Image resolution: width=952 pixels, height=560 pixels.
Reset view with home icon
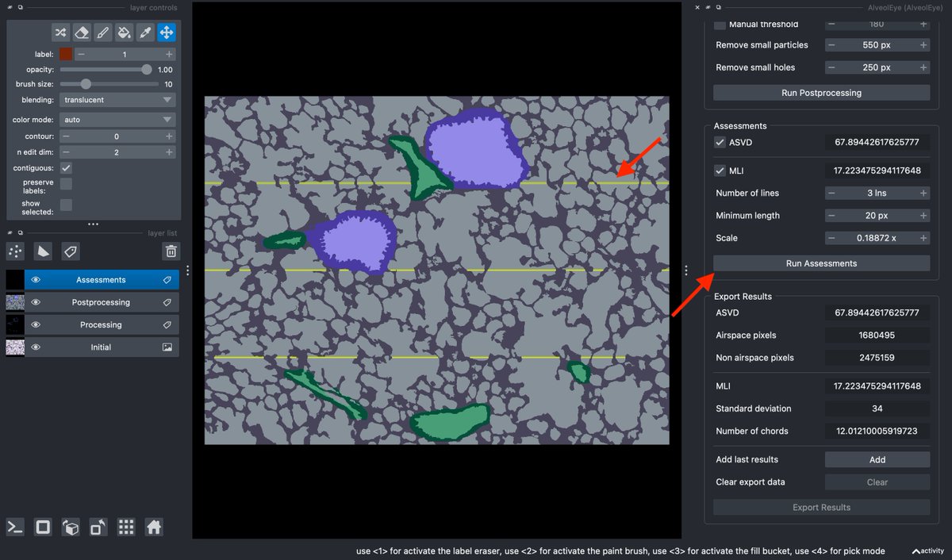coord(154,527)
